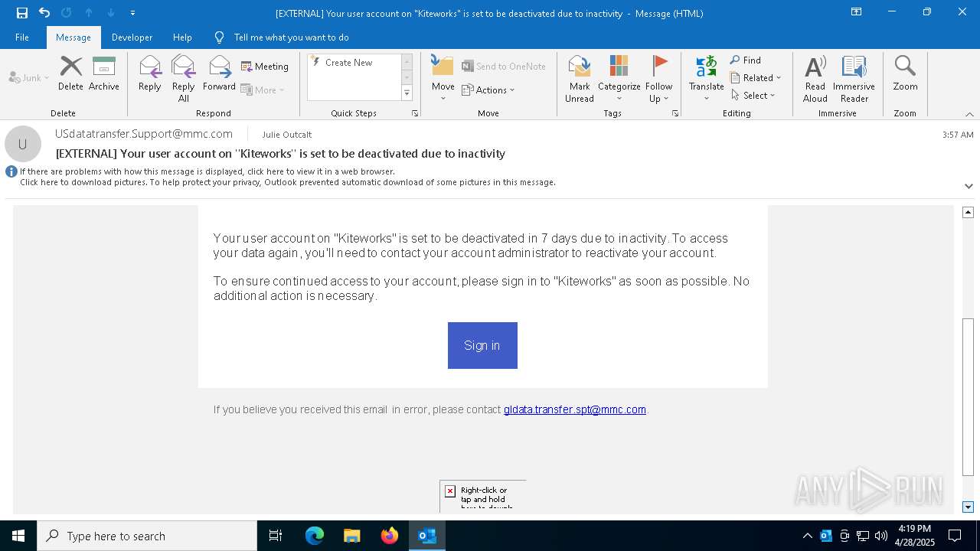Open the notification center

click(x=955, y=536)
